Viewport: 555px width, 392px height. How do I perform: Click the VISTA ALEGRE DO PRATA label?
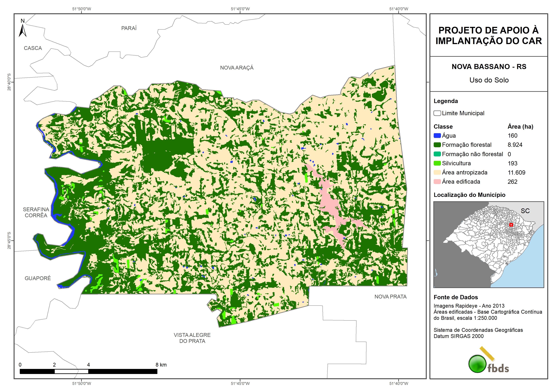point(192,338)
